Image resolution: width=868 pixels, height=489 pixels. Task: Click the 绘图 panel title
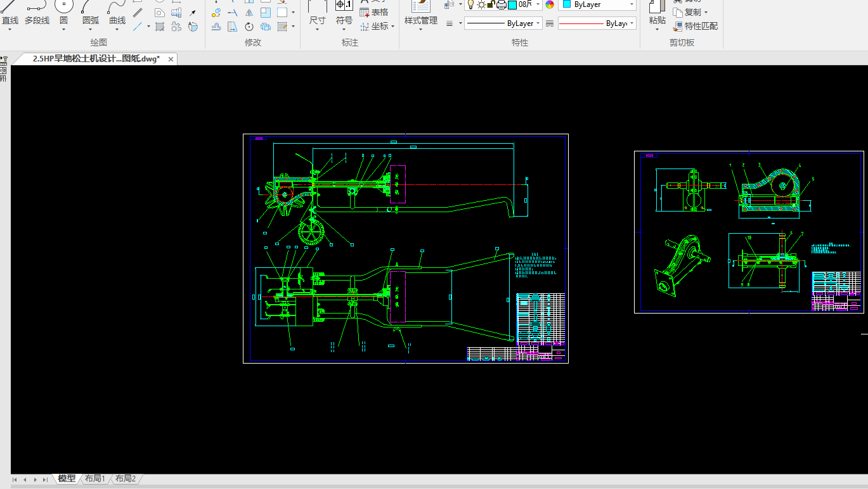pyautogui.click(x=99, y=42)
